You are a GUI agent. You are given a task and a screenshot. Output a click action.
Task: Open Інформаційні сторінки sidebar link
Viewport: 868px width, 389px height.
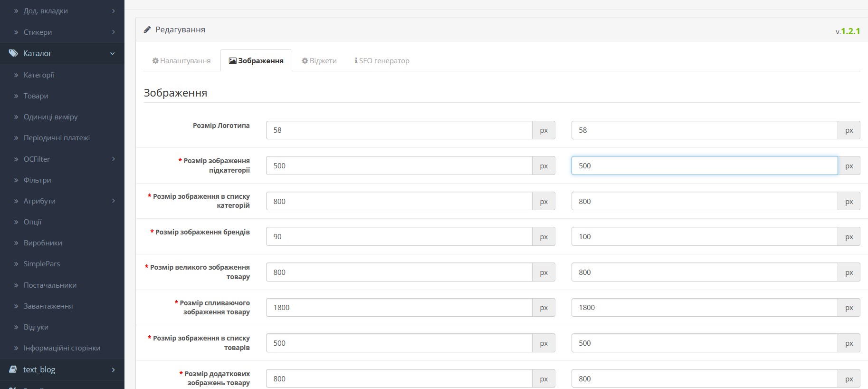[62, 348]
